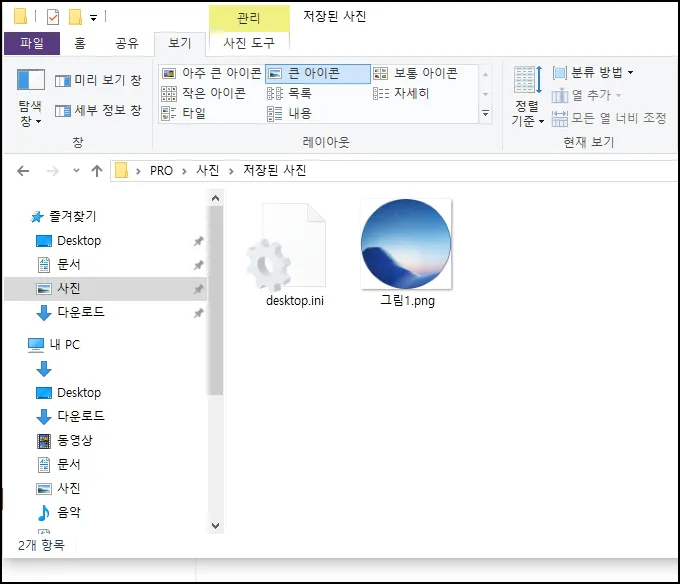The width and height of the screenshot is (680, 584).
Task: Choose 아주 큰 아이콘 layout
Action: tap(211, 73)
